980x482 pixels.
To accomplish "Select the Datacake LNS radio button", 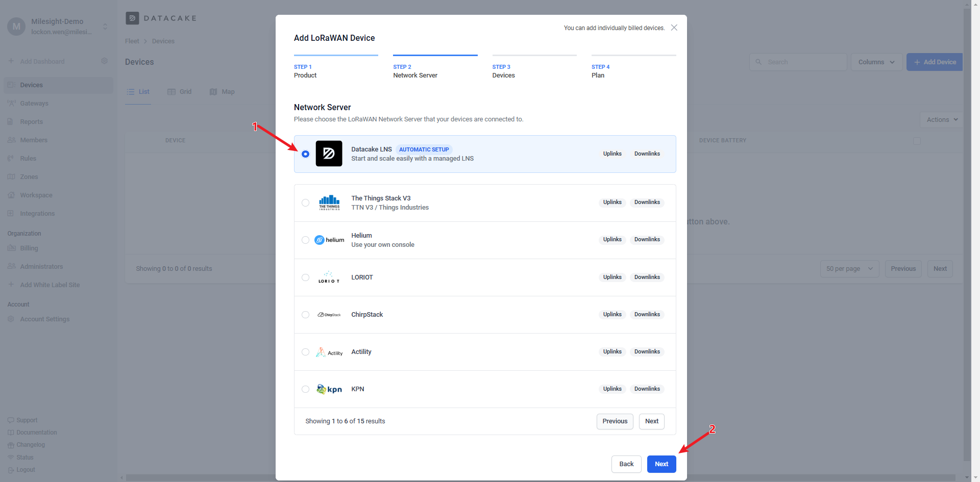I will (305, 154).
